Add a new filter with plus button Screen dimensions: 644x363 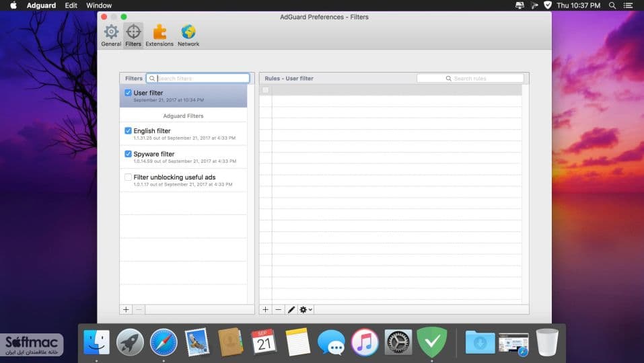[126, 310]
